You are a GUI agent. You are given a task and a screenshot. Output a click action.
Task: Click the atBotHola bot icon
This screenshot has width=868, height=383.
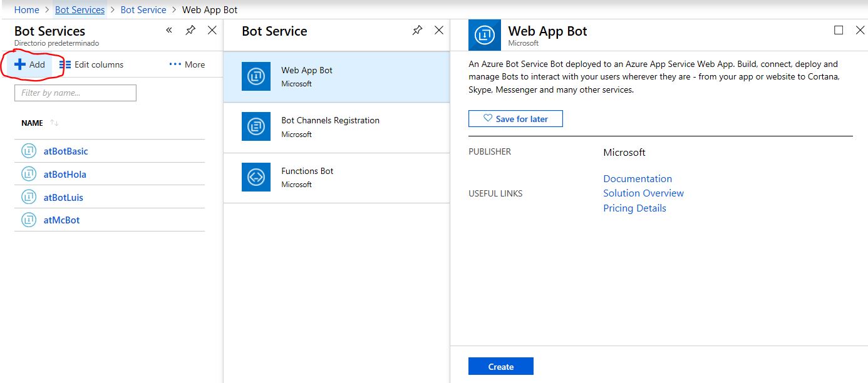coord(29,174)
